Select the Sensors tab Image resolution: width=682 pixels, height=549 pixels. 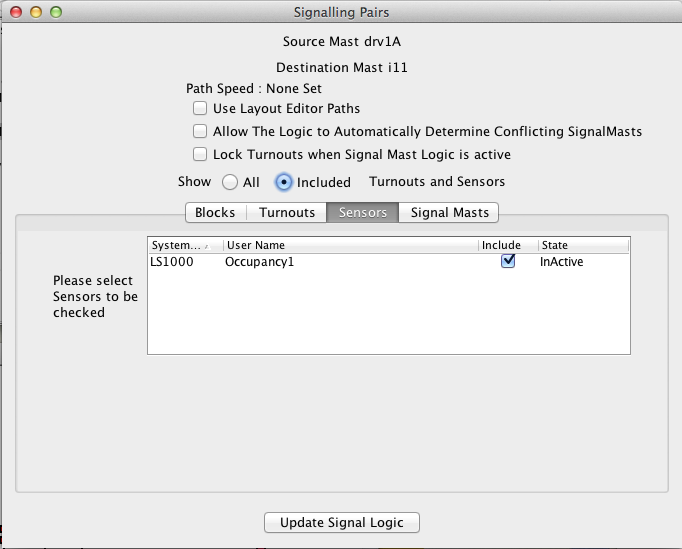[x=363, y=212]
